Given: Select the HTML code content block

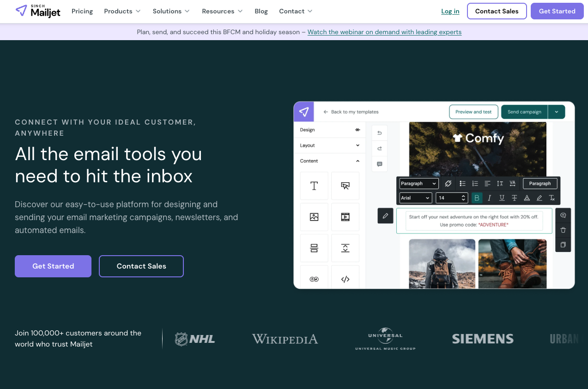Looking at the screenshot, I should click(345, 277).
